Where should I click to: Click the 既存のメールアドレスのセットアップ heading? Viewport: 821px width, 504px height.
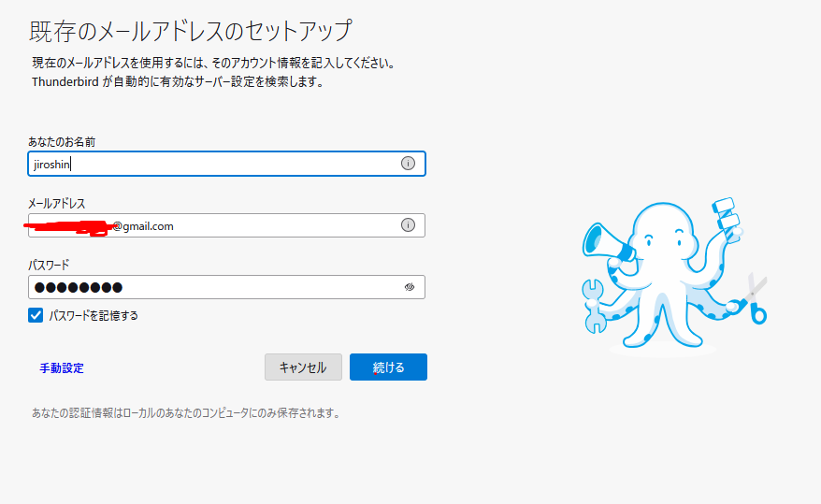[190, 31]
